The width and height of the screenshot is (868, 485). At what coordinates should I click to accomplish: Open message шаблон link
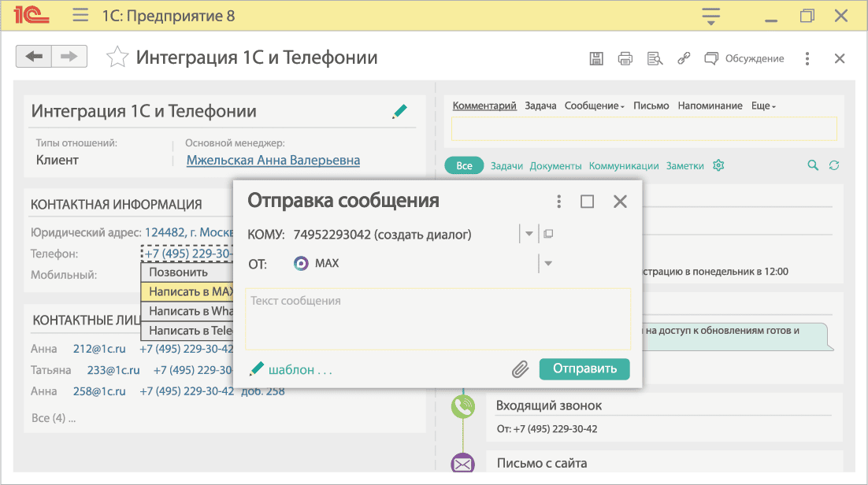point(300,370)
